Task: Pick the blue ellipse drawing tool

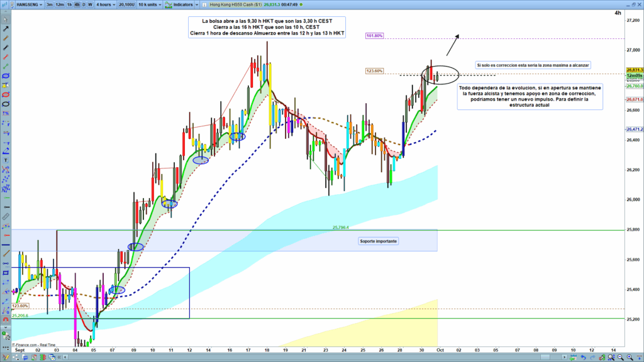Action: coord(6,75)
